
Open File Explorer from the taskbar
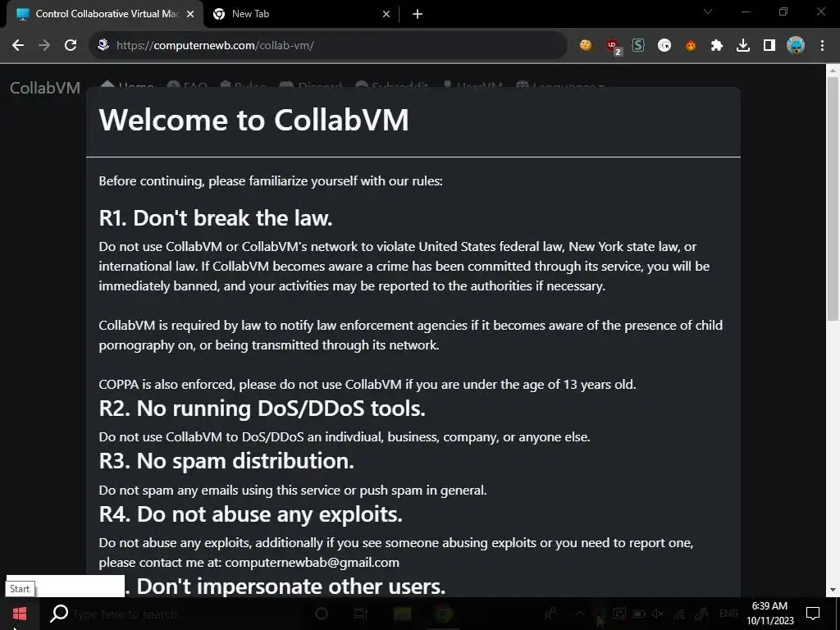[x=402, y=614]
